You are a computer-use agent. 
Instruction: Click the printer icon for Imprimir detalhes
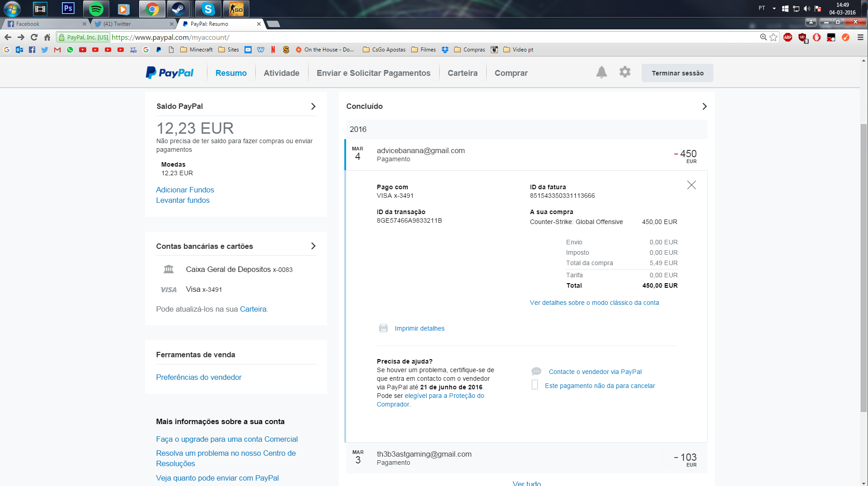coord(383,328)
